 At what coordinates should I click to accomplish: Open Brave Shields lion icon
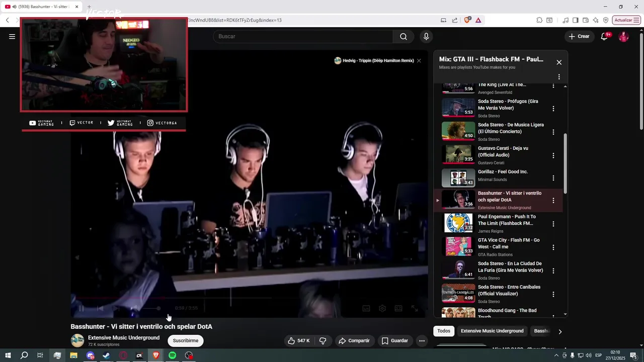click(467, 20)
